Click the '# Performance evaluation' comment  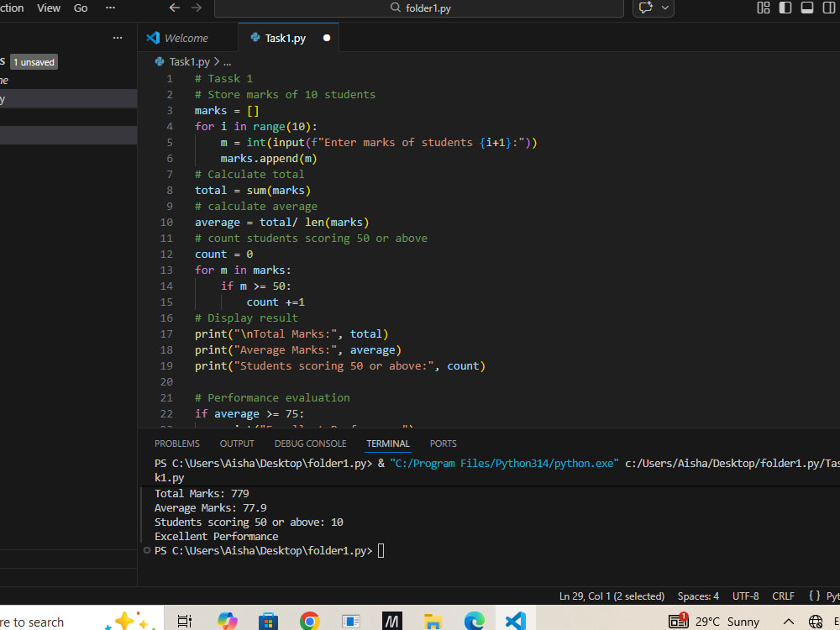click(272, 397)
